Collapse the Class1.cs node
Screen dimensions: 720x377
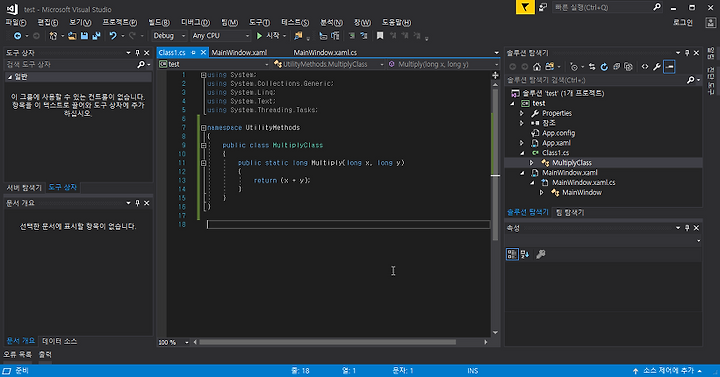[x=522, y=153]
